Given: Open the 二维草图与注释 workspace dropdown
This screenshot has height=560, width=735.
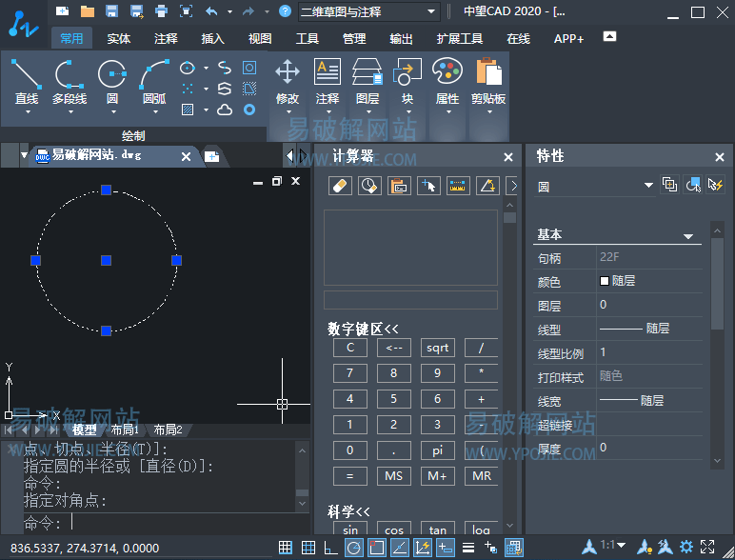Looking at the screenshot, I should pyautogui.click(x=431, y=11).
